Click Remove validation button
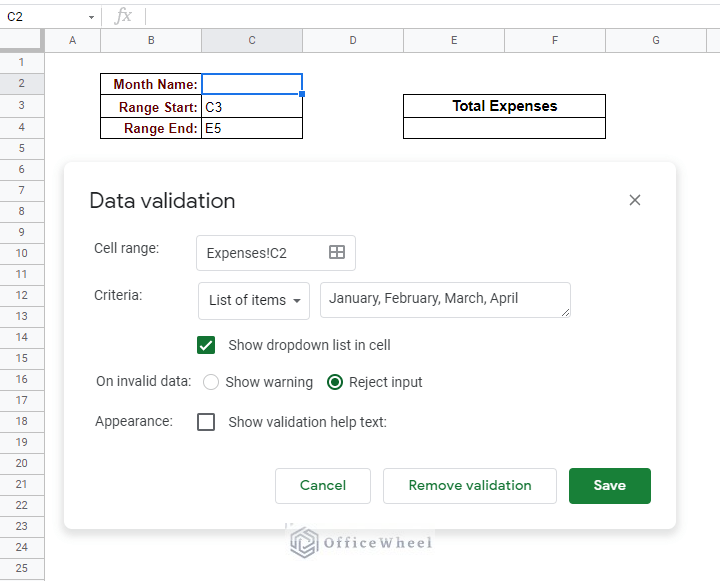The height and width of the screenshot is (581, 720). pos(470,485)
